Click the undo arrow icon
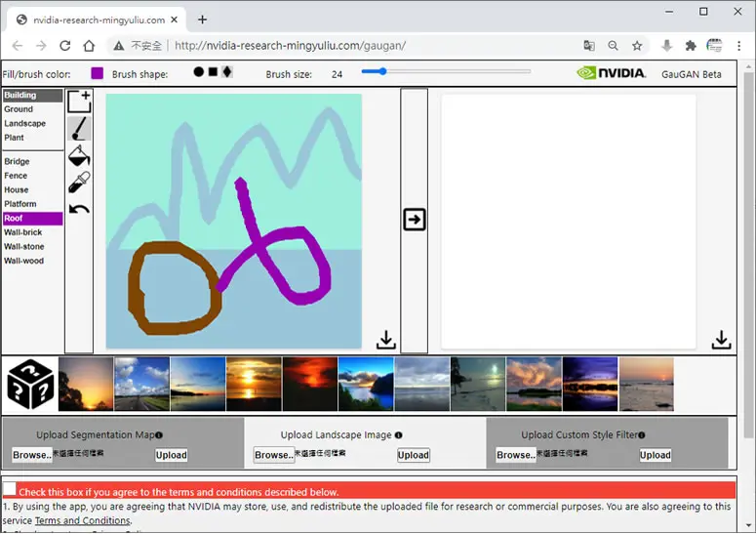The height and width of the screenshot is (534, 756). pyautogui.click(x=79, y=209)
